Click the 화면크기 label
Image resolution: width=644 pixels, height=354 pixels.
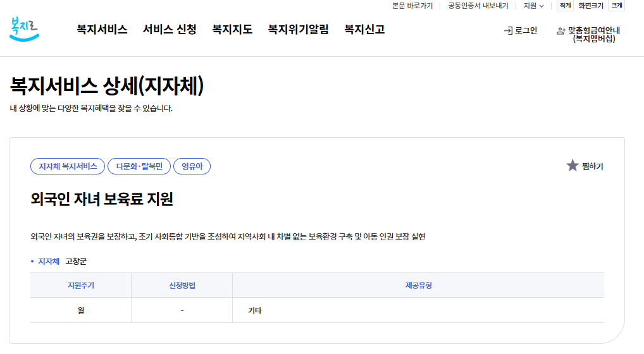[x=591, y=6]
